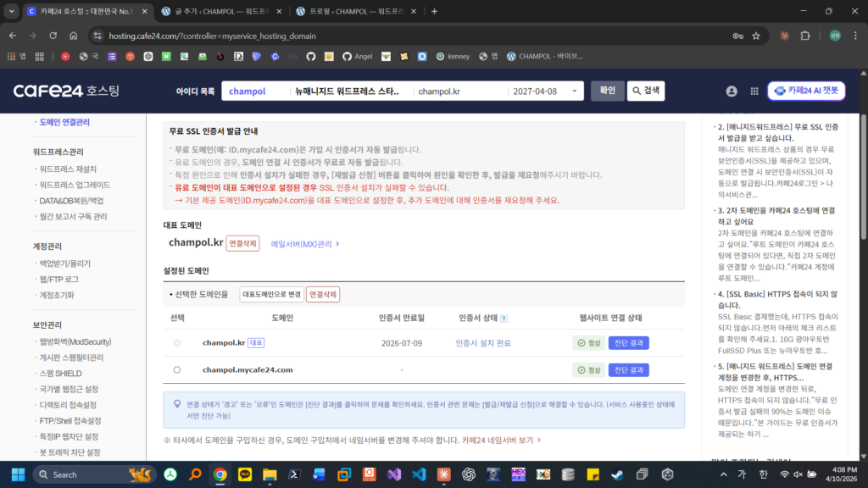Click 연결삭제 button in the 설정된 도메인 toolbar

coord(323,294)
